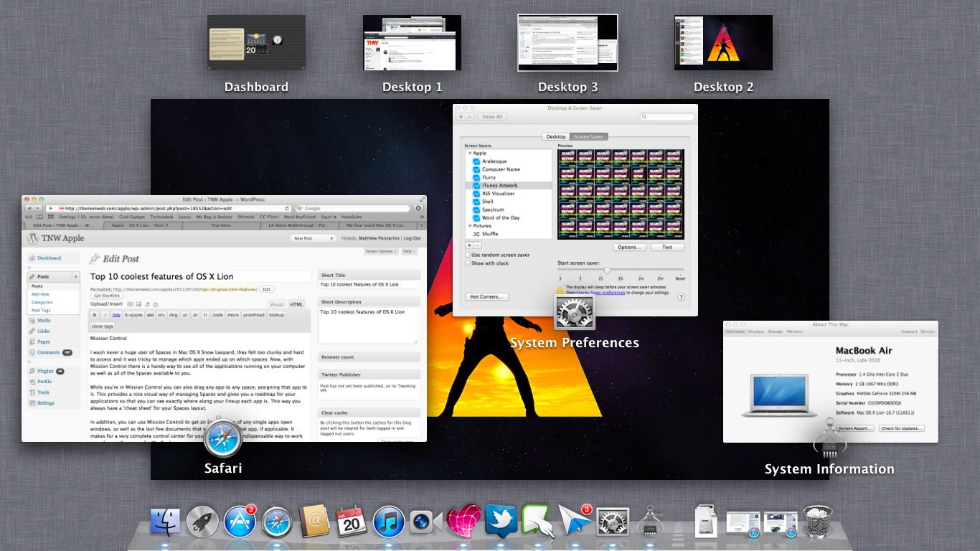Open the Displays tab in About This Mac
Screen dimensions: 980x551
tap(756, 331)
